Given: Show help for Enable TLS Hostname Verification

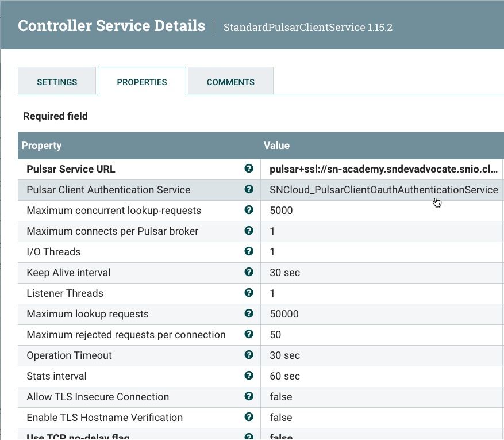Looking at the screenshot, I should coord(249,417).
